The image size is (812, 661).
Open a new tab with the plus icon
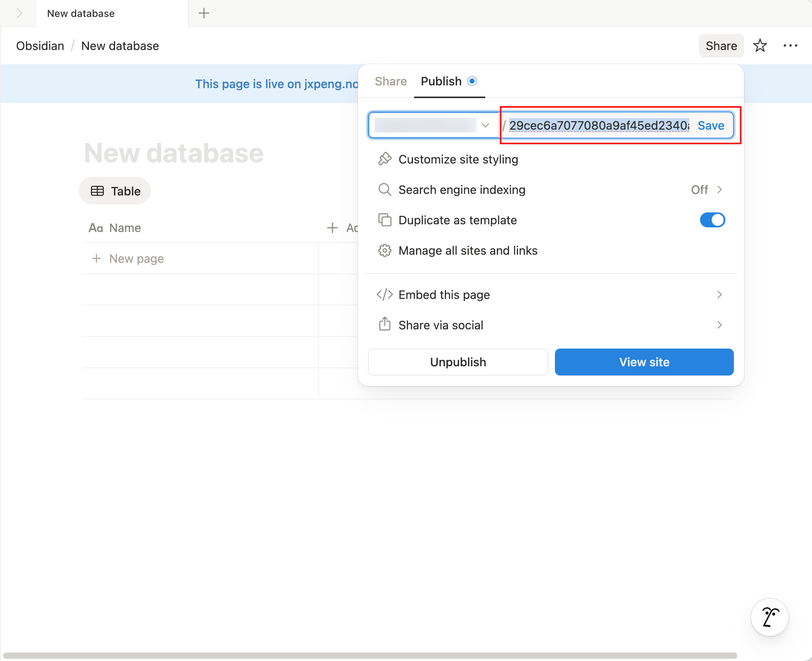click(204, 13)
